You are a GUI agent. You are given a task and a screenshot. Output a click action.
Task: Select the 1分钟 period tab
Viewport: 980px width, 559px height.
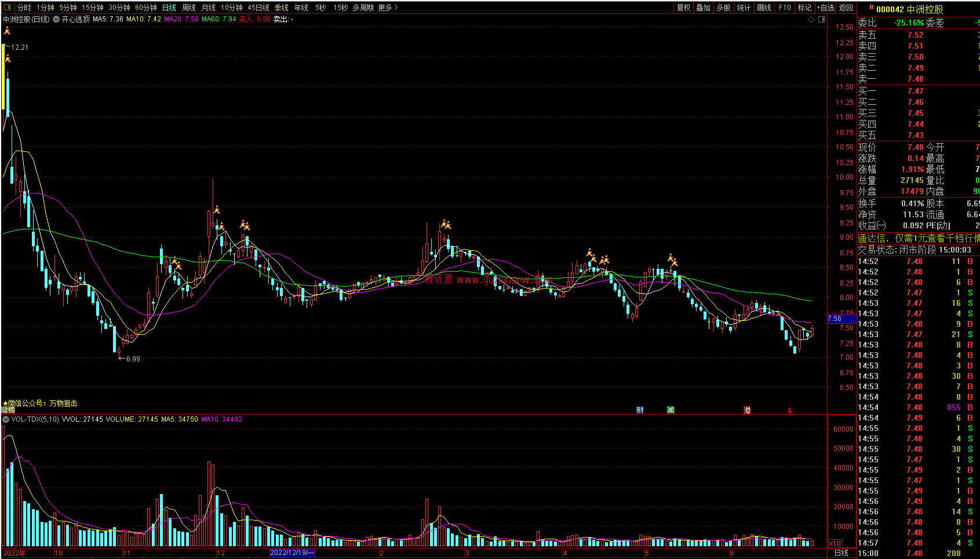[45, 8]
